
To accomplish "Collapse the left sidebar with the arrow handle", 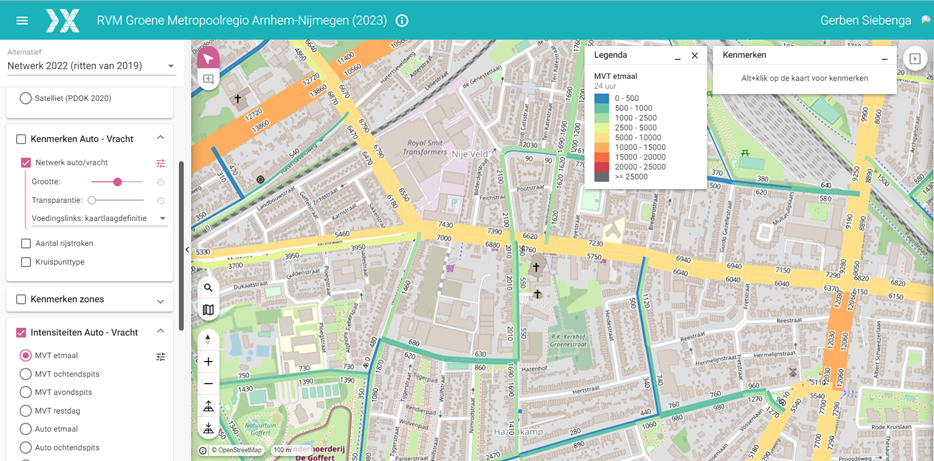I will click(x=187, y=250).
